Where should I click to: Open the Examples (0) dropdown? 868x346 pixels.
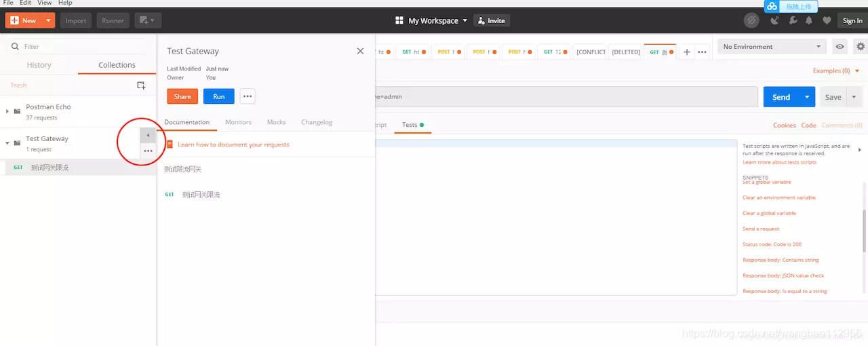tap(835, 71)
